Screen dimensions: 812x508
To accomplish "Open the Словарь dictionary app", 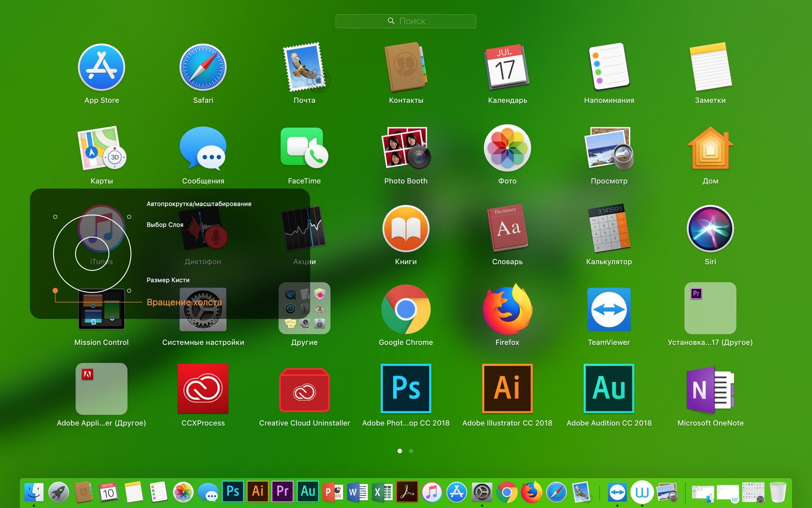I will 507,229.
